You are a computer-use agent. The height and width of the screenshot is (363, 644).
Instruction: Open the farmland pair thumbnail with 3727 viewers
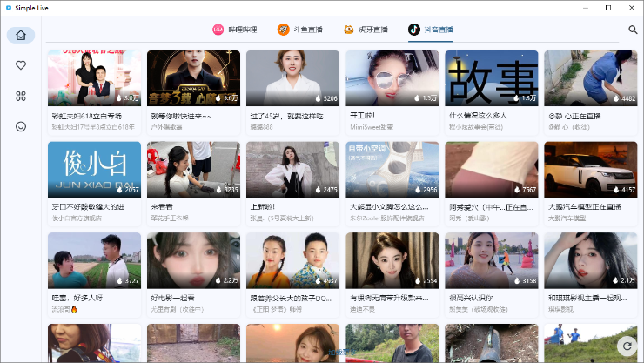click(95, 260)
